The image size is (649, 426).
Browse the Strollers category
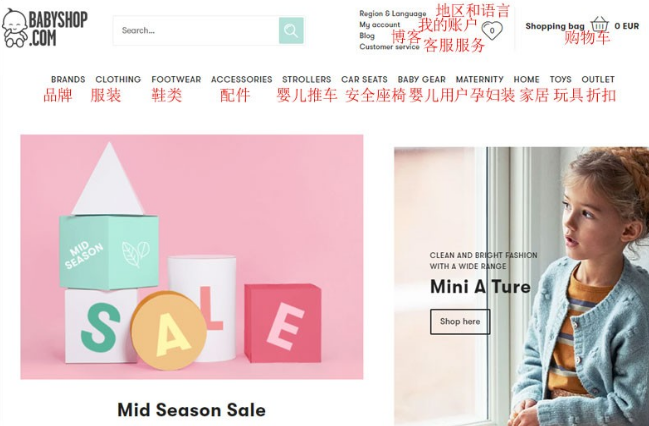(x=306, y=79)
